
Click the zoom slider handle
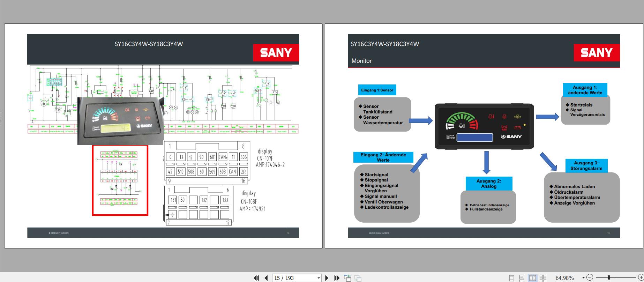click(x=609, y=278)
